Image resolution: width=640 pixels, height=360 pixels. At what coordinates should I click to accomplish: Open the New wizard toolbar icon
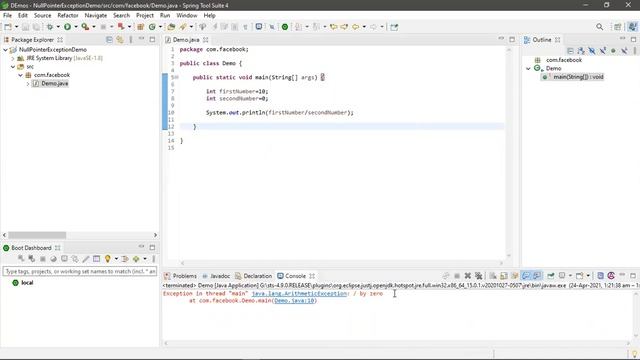tap(8, 27)
